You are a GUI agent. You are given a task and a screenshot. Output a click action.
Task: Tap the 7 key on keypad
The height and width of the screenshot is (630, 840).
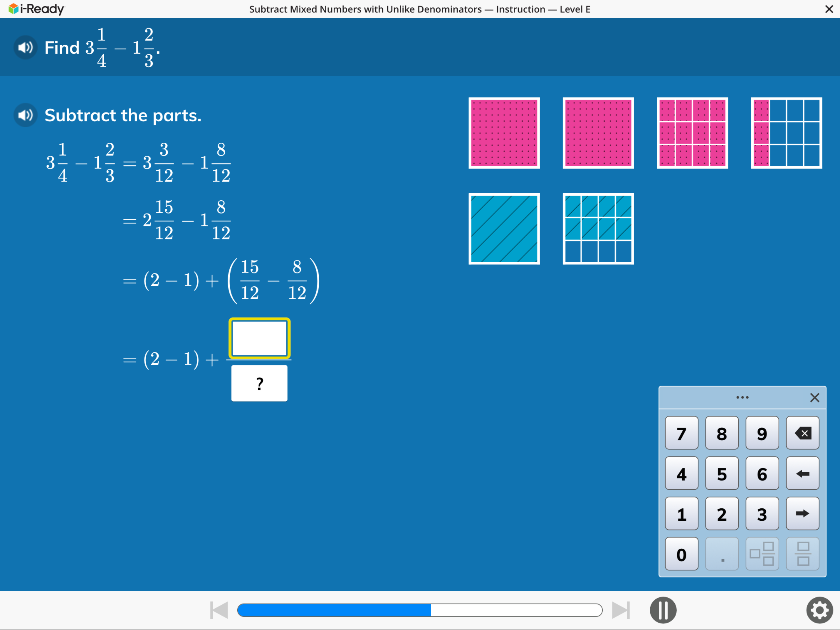point(682,433)
